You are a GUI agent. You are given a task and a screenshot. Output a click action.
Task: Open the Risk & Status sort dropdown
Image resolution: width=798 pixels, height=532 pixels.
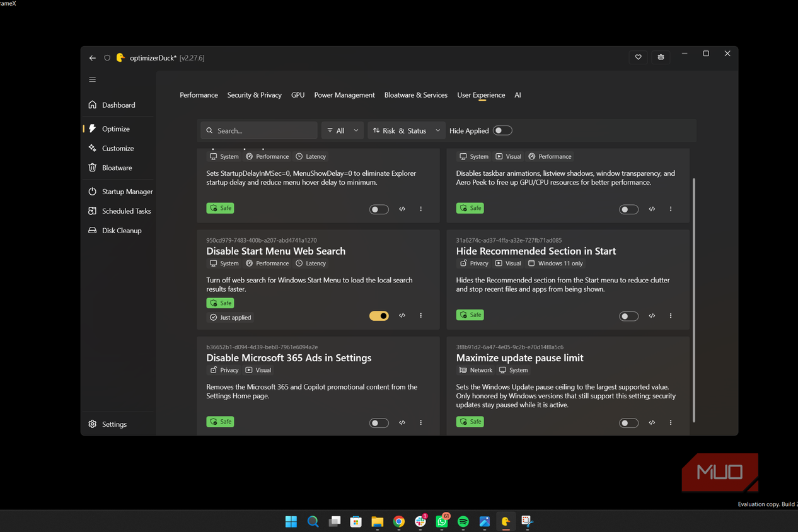coord(406,130)
